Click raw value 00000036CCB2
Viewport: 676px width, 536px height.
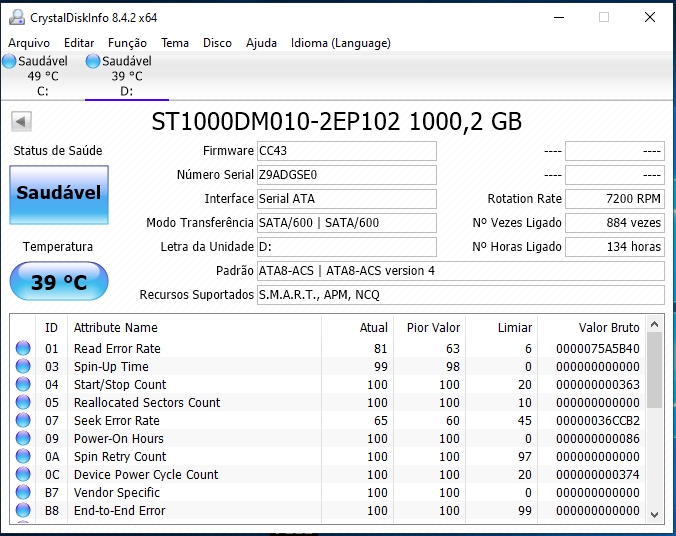click(x=598, y=420)
